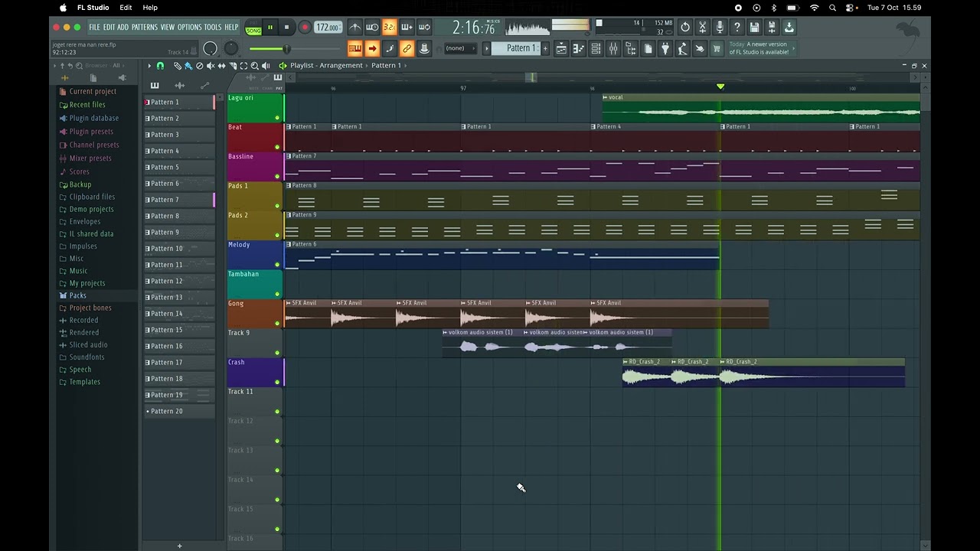Screen dimensions: 980x551
Task: Pause playback with the pause button
Action: click(269, 28)
